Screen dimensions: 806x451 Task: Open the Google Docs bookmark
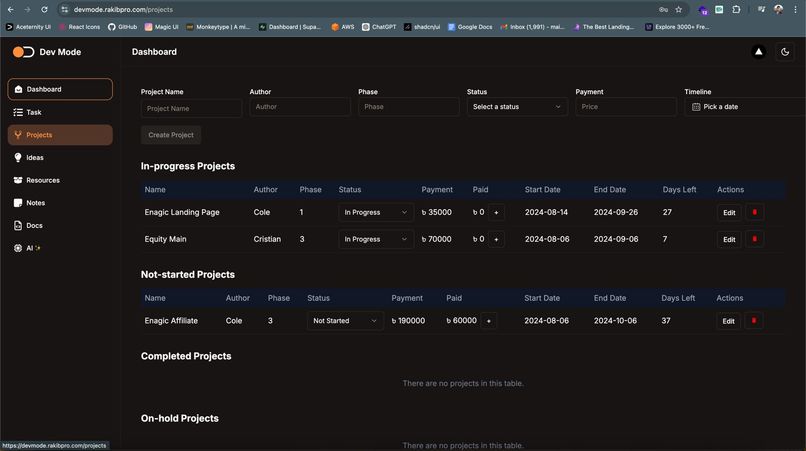point(470,27)
